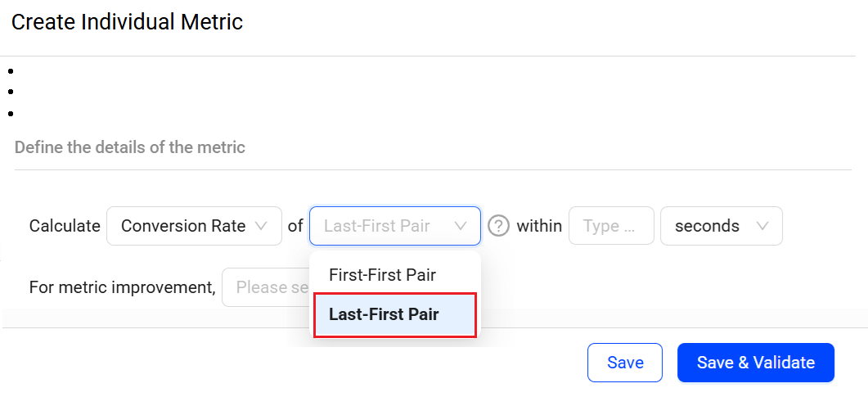
Task: Click the seconds dropdown chevron arrow
Action: 763,226
